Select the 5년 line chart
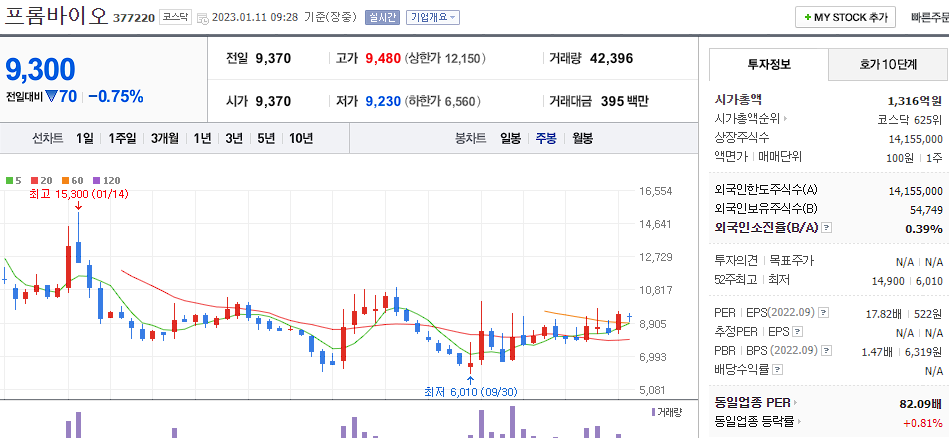 point(266,139)
